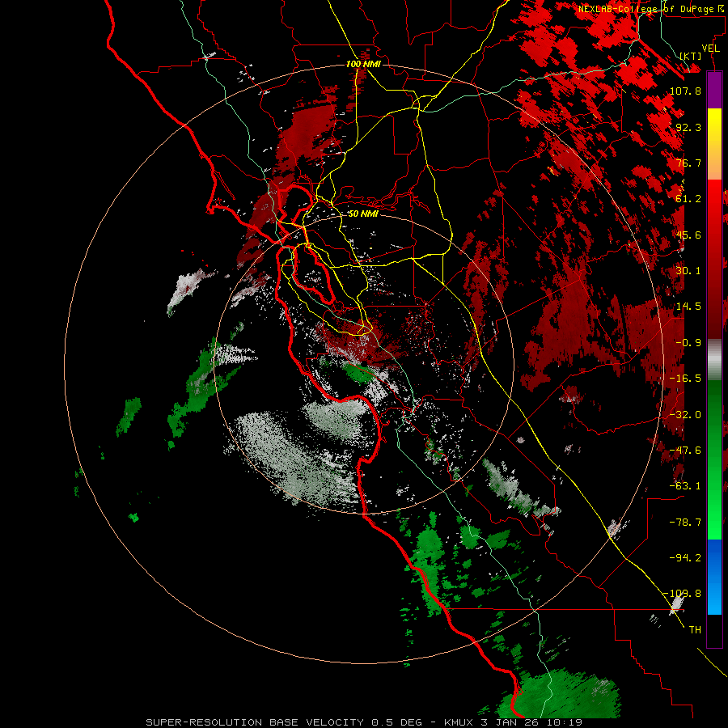This screenshot has height=728, width=728.
Task: Click the [KT] units label
Action: 691,56
